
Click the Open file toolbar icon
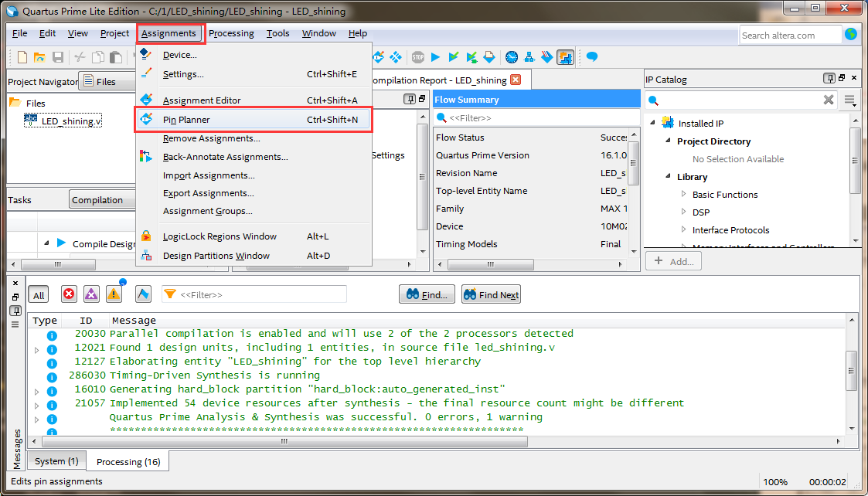tap(39, 57)
